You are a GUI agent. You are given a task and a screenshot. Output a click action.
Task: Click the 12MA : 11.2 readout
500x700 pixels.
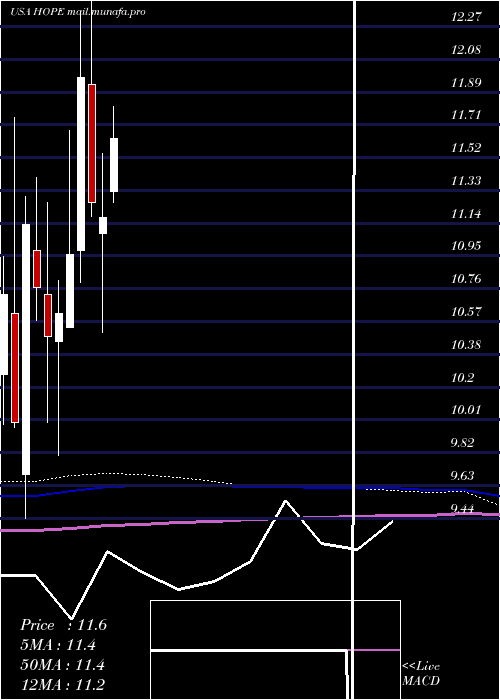coord(62,685)
